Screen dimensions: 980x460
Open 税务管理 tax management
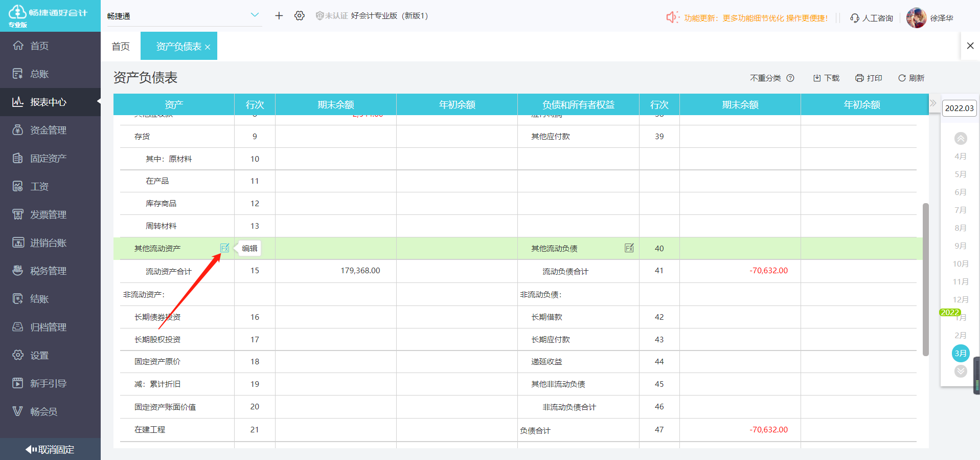(x=50, y=271)
